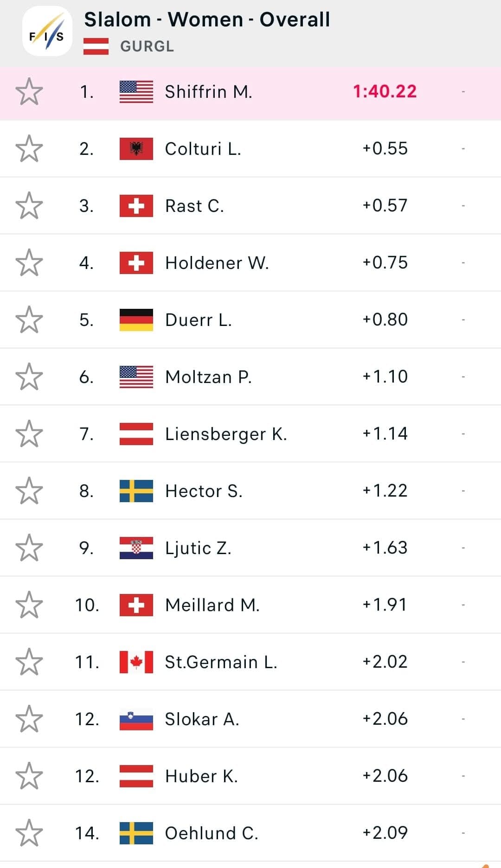Click the Slovenian flag next to Slokar
Viewport: 501px width, 868px height.
pyautogui.click(x=136, y=719)
